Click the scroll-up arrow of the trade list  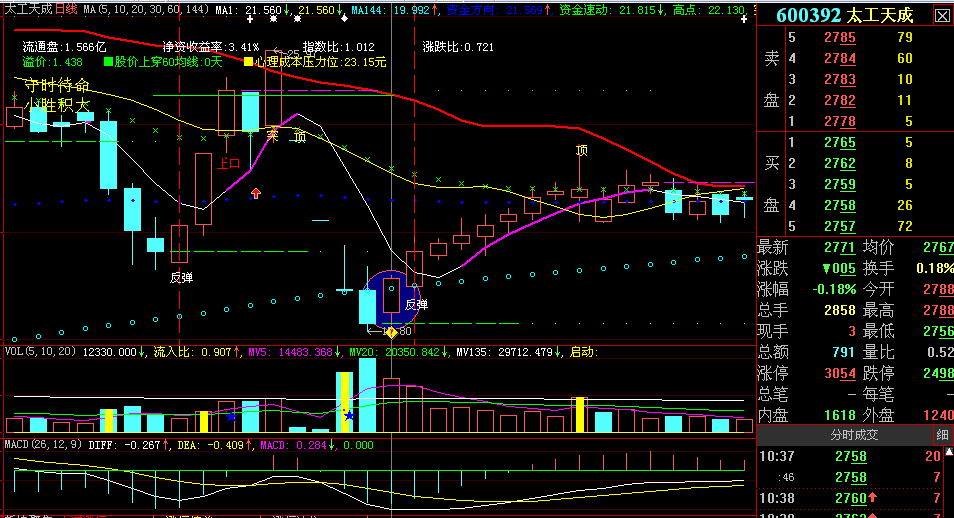click(x=950, y=452)
